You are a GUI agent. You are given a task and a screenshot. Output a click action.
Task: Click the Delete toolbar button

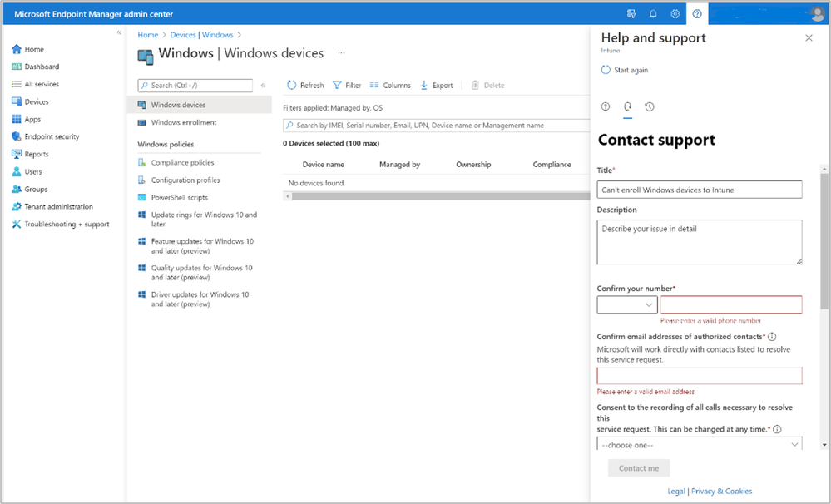487,86
